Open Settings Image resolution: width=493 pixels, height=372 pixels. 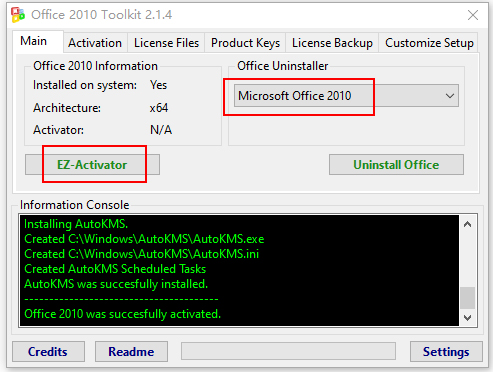tap(446, 351)
